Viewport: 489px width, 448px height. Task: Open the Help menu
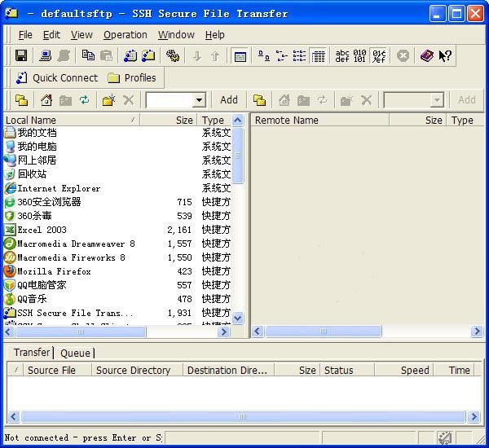click(x=215, y=34)
